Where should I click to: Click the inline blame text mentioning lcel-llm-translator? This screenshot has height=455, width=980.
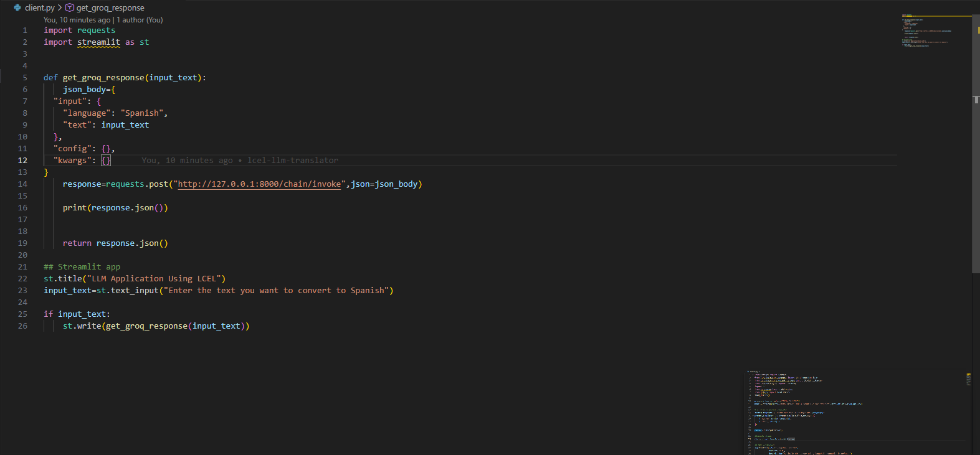pos(240,161)
